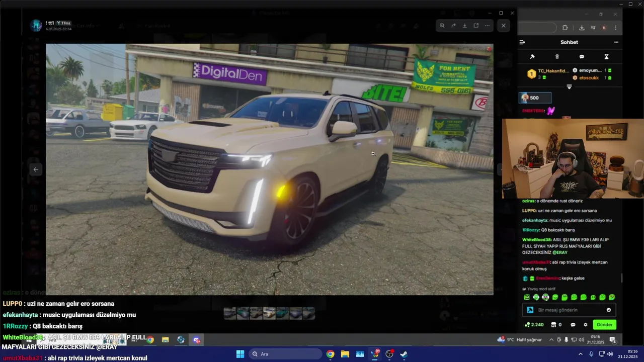Open Steam from the bottom taskbar
The height and width of the screenshot is (362, 644).
(404, 354)
